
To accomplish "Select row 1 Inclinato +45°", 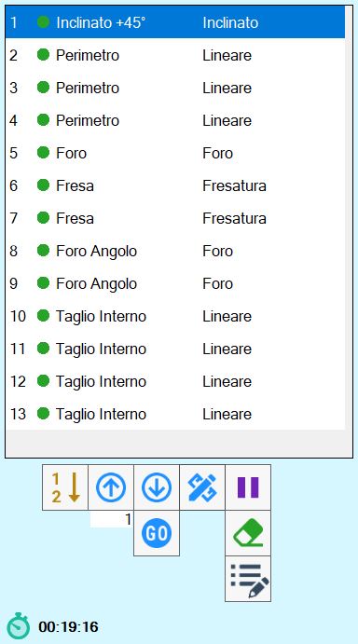I will pyautogui.click(x=175, y=22).
